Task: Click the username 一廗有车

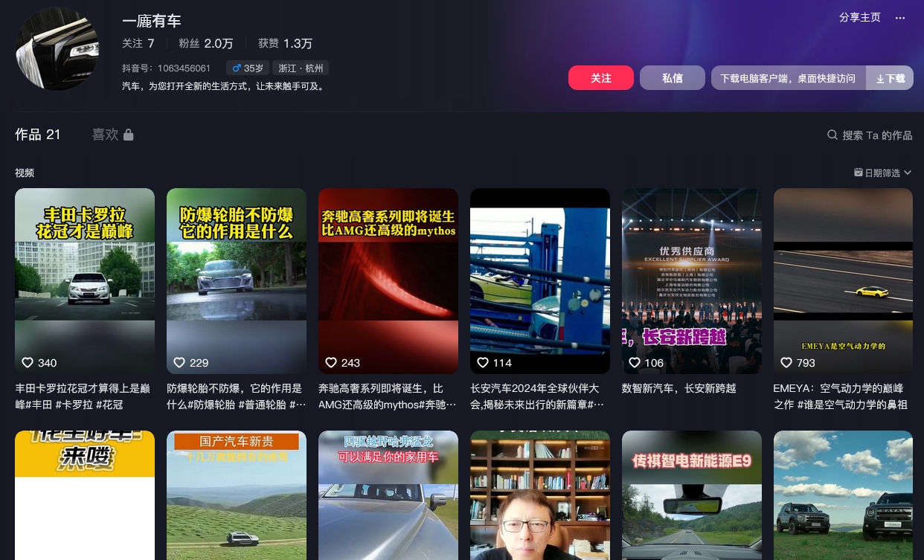Action: 152,21
